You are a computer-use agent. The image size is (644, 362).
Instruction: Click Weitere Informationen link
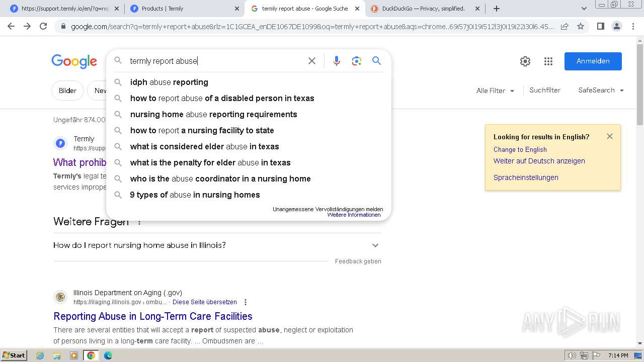coord(354,215)
